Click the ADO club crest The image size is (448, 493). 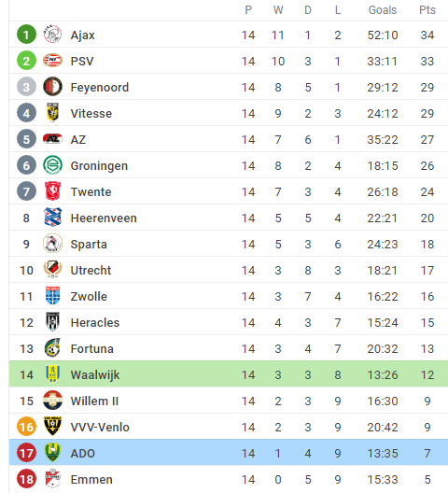point(52,452)
